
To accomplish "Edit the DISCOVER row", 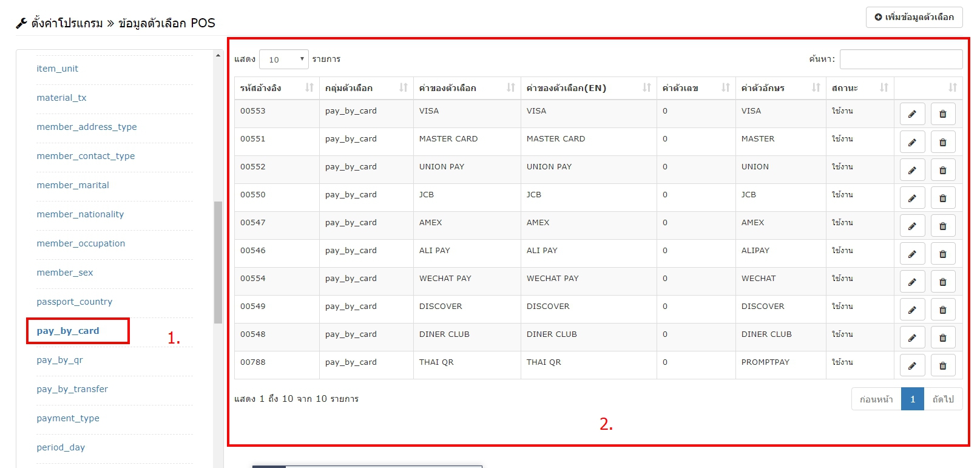I will click(912, 310).
